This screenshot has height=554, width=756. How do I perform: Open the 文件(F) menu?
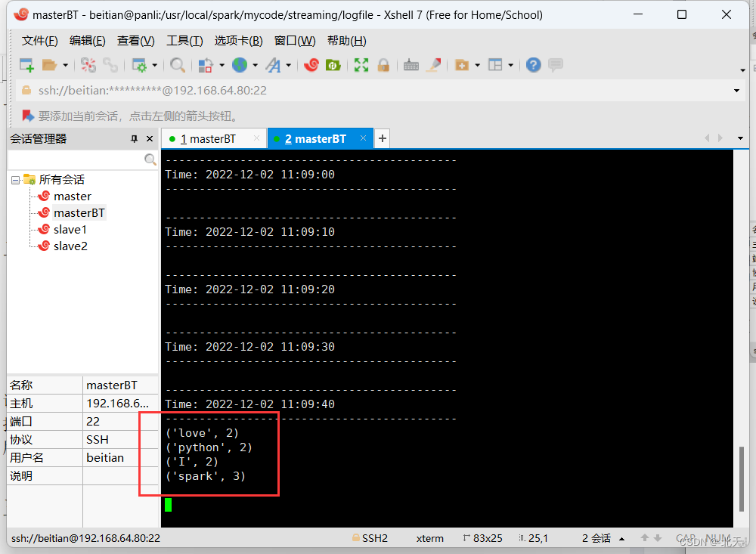coord(39,41)
